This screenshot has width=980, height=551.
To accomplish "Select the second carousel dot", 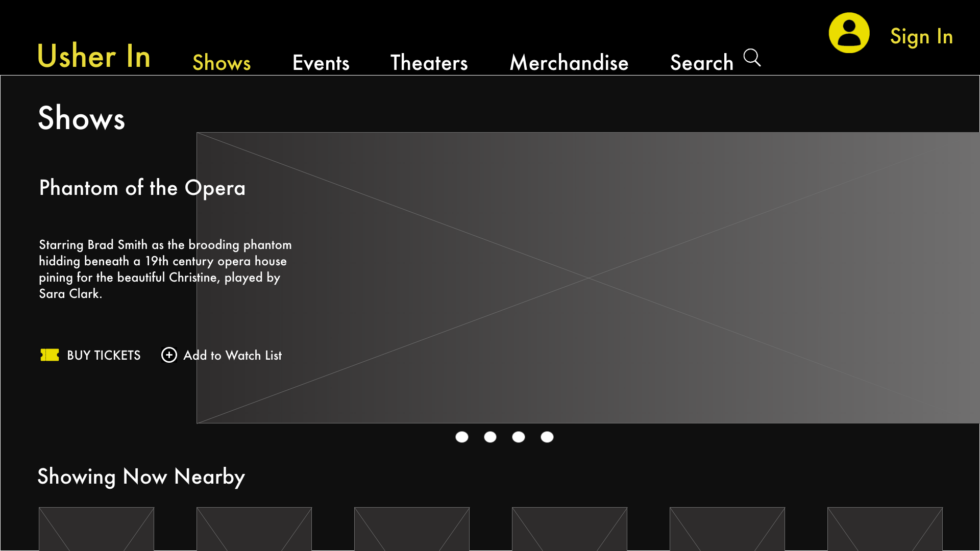I will [490, 437].
